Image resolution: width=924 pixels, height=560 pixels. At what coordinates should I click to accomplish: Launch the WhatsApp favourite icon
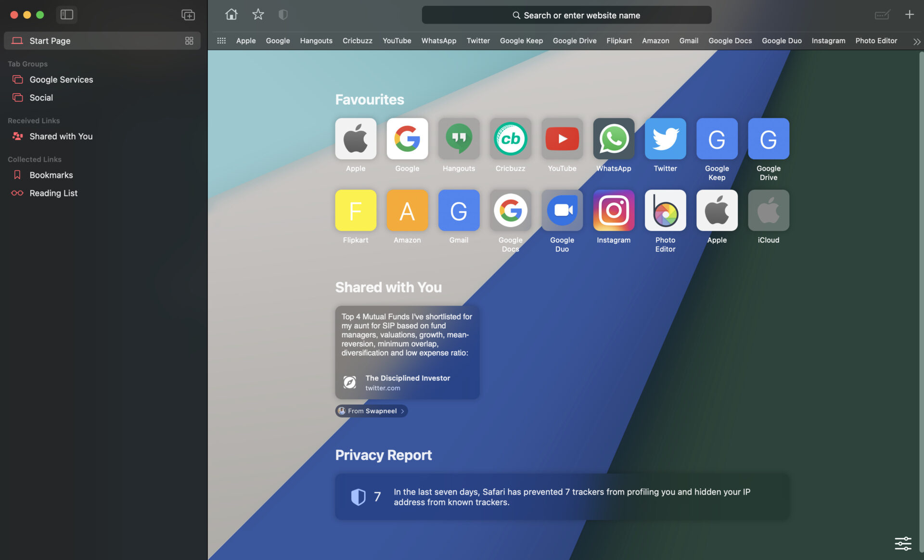pyautogui.click(x=614, y=139)
